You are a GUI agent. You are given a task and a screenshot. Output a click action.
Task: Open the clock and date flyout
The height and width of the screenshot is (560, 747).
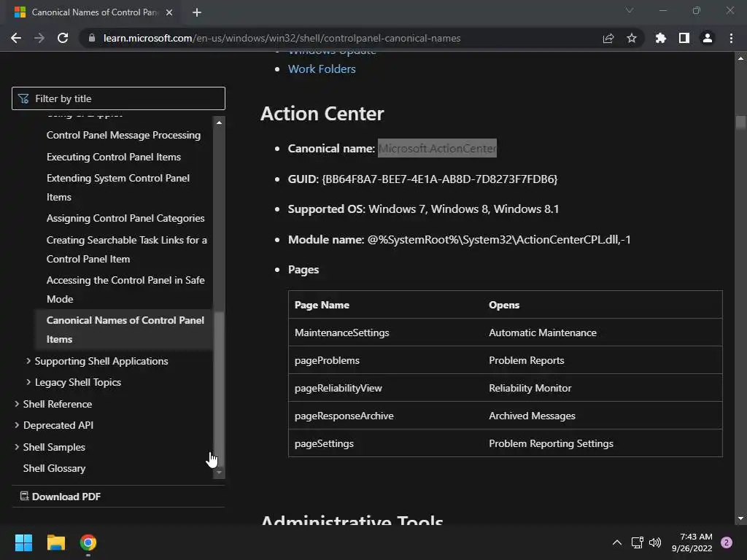coord(692,542)
